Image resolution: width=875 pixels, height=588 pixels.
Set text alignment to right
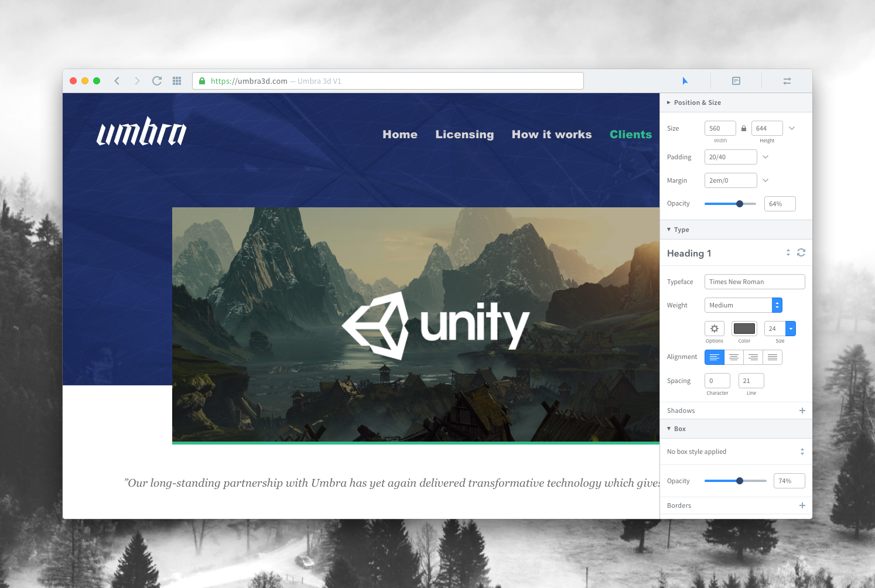[753, 357]
